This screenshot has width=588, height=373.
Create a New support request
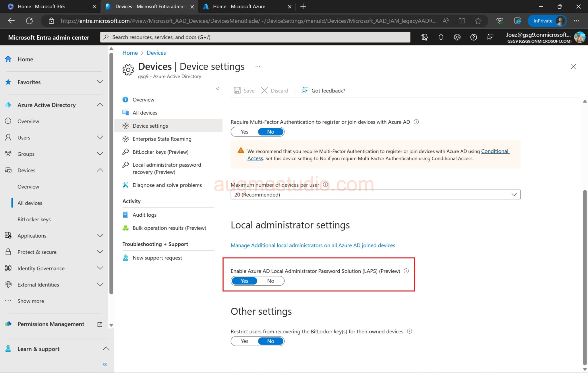tap(157, 257)
